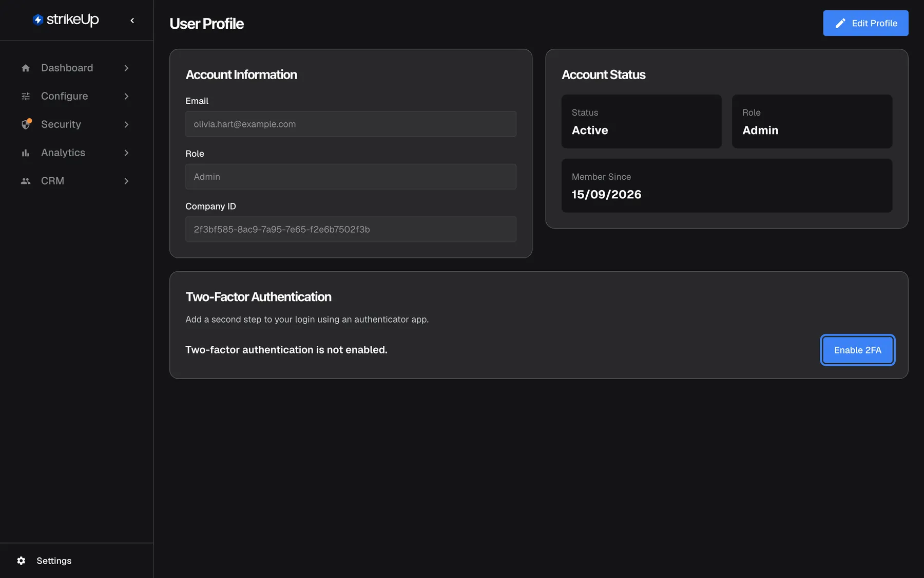
Task: Collapse the sidebar with the back chevron
Action: point(132,21)
